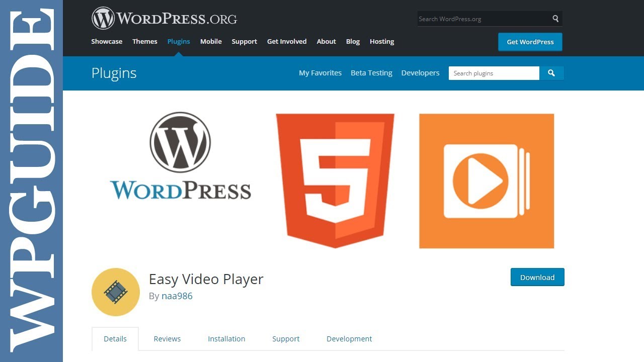Click the magnifier icon in WordPress.org search
The height and width of the screenshot is (362, 644).
tap(555, 19)
